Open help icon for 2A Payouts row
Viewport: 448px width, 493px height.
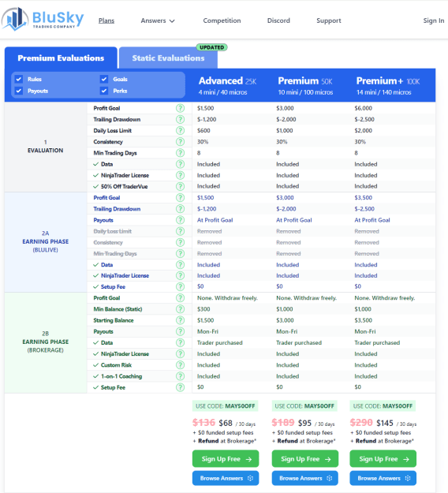coord(180,220)
